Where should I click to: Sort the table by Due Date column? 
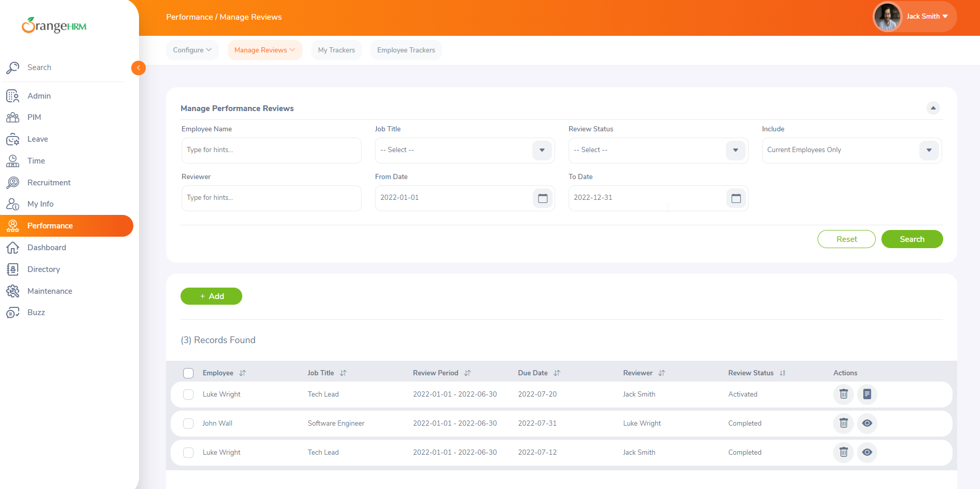click(x=557, y=373)
